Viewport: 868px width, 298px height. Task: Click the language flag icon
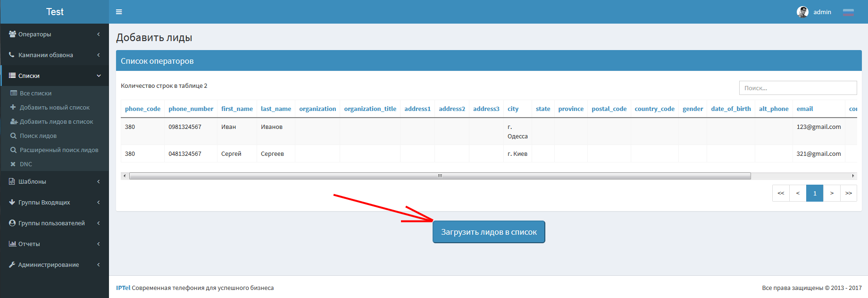click(x=848, y=12)
